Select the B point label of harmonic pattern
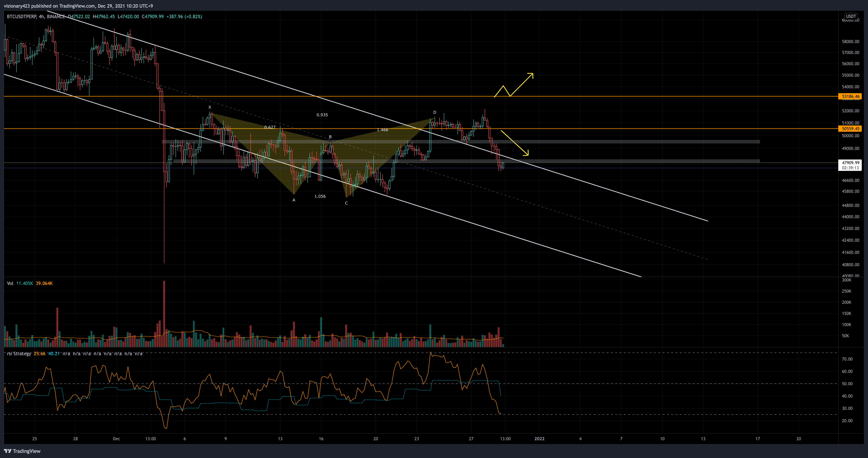Screen dimensions: 868x458 (x=330, y=137)
